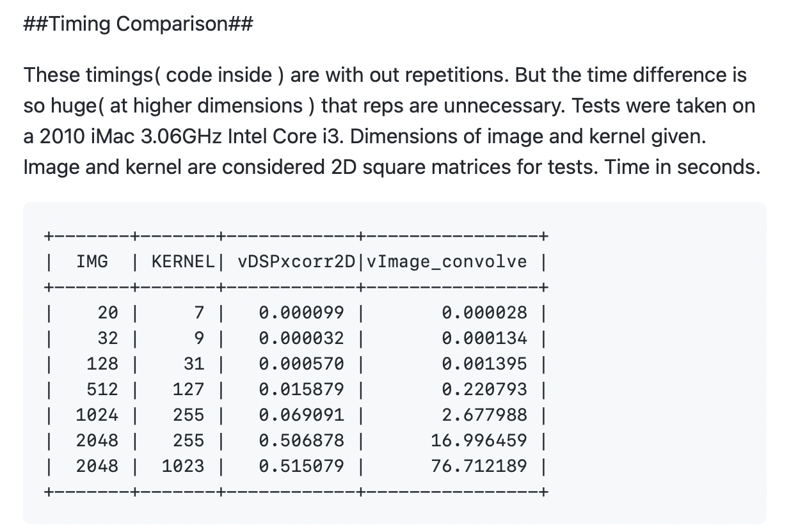Click the image size value 512
This screenshot has width=791, height=532.
102,389
